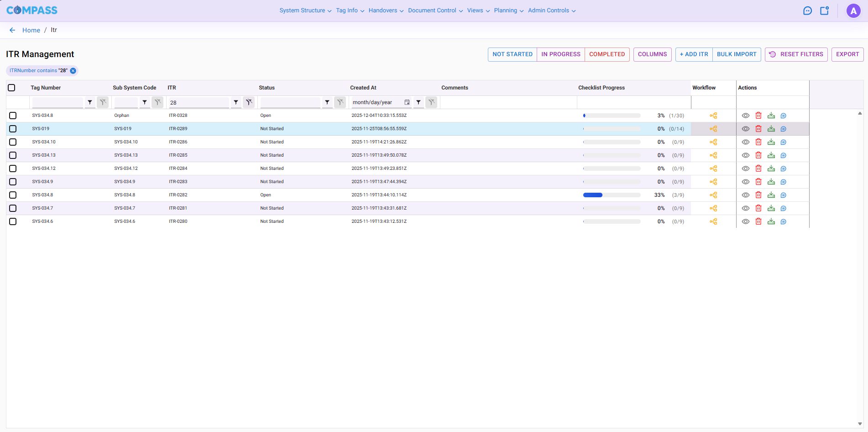
Task: Download the record for ITR-0286
Action: click(772, 142)
